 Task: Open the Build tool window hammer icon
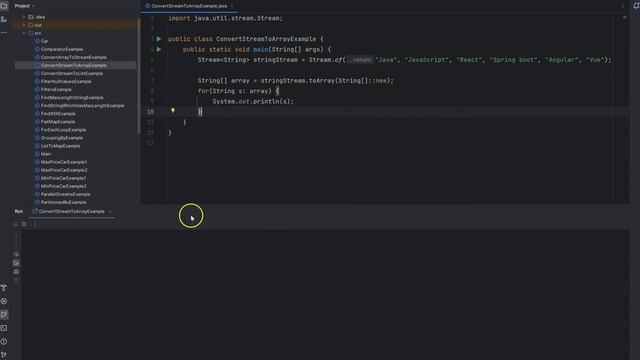click(4, 288)
